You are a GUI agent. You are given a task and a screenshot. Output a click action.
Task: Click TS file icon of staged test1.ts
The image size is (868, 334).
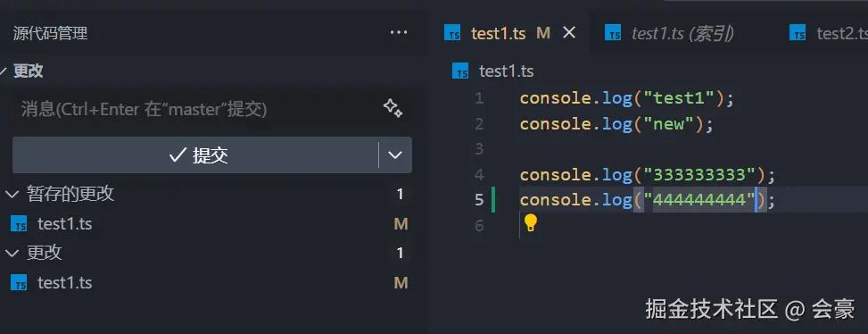point(20,224)
